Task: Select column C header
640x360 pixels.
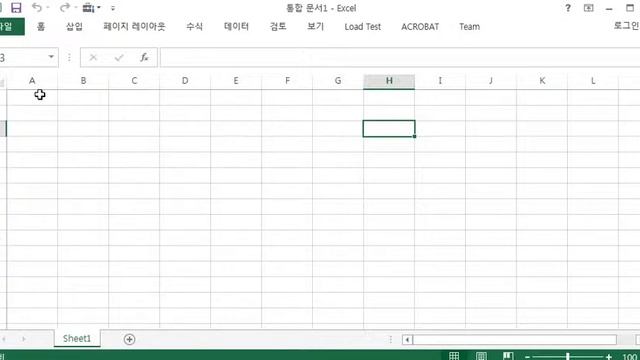Action: 134,81
